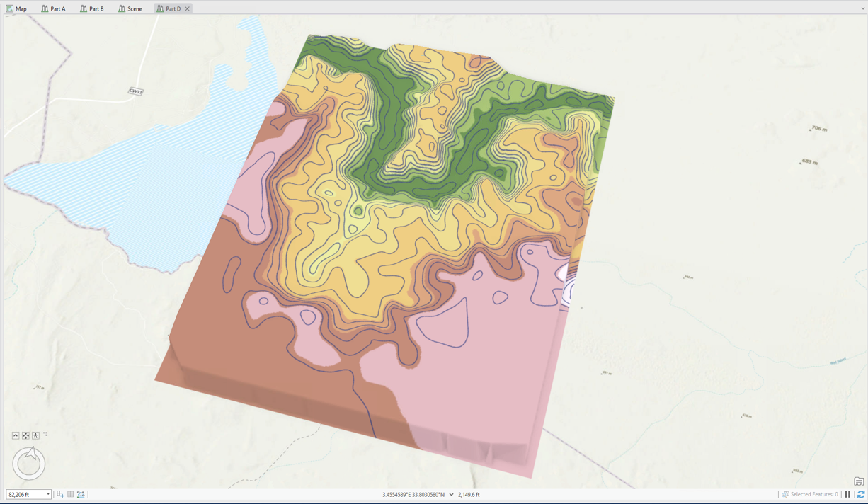Pause drawing with the pause button

tap(847, 495)
